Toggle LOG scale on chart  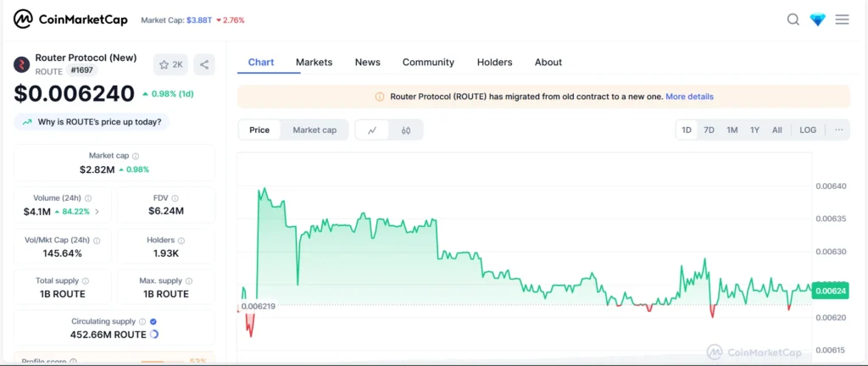pos(808,130)
